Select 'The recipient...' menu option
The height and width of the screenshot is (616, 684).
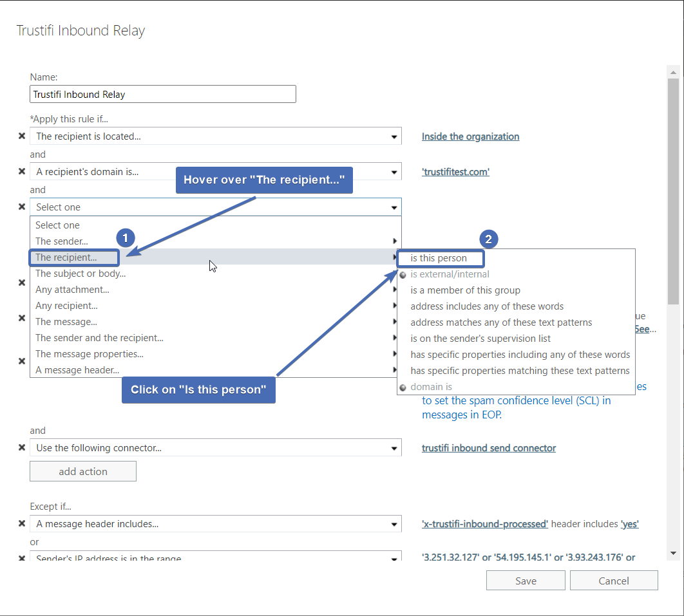coord(216,257)
